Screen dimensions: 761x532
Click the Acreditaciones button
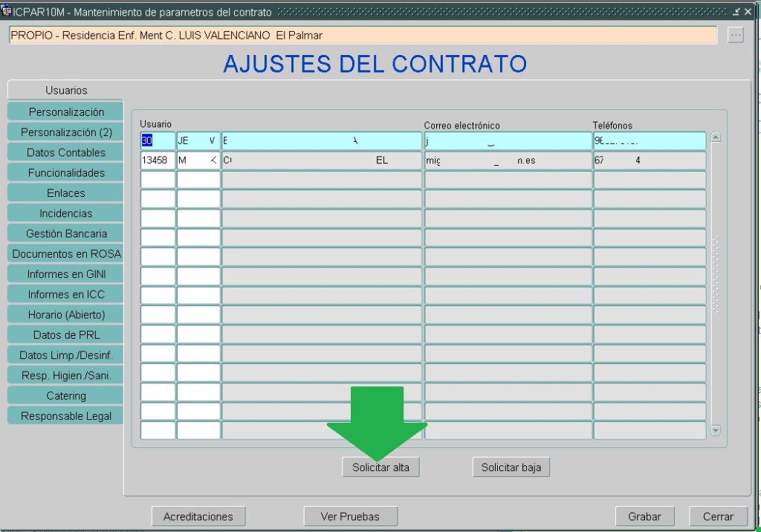tap(198, 516)
